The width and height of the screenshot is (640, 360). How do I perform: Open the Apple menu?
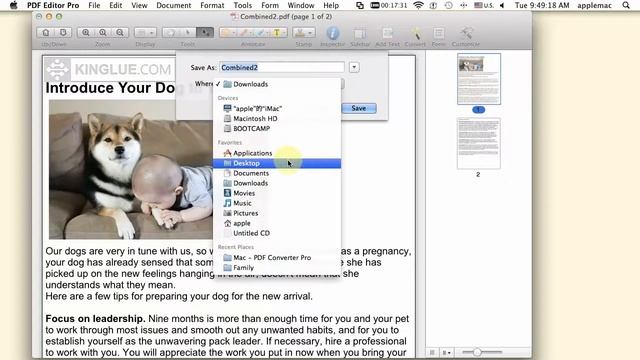[x=13, y=5]
